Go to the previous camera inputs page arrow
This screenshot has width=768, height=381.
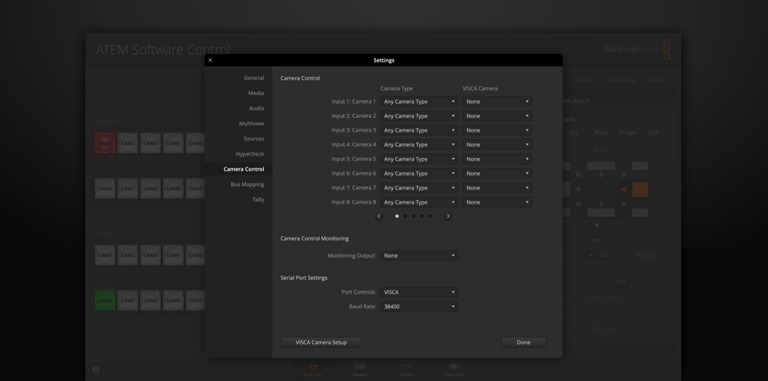[379, 216]
